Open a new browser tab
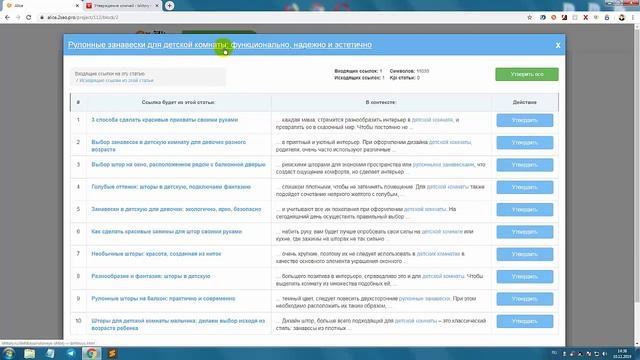 [169, 6]
